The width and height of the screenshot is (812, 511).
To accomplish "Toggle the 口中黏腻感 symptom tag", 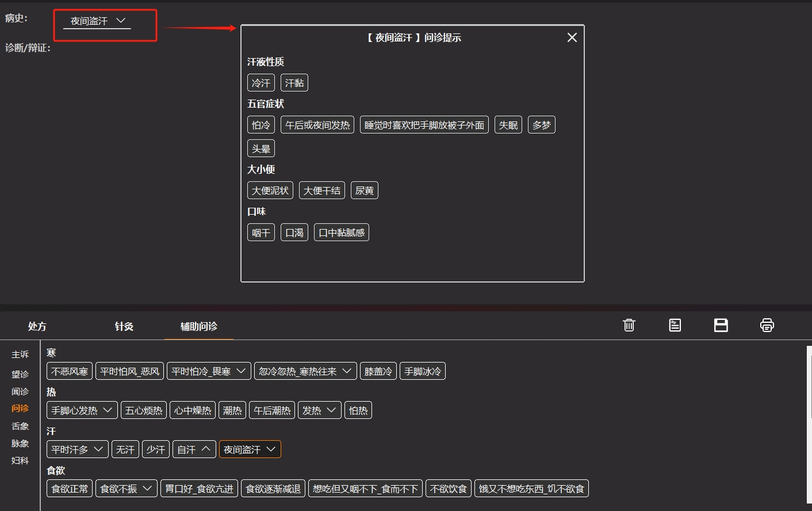I will click(x=341, y=232).
